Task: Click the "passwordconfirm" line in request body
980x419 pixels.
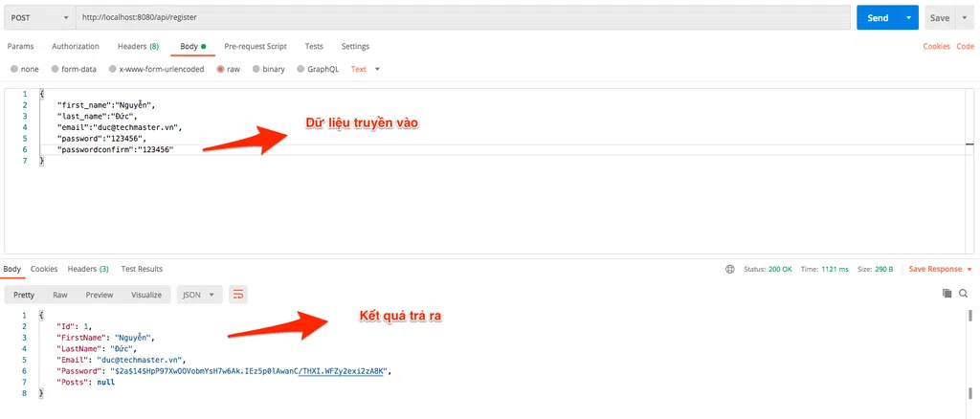Action: (116, 150)
